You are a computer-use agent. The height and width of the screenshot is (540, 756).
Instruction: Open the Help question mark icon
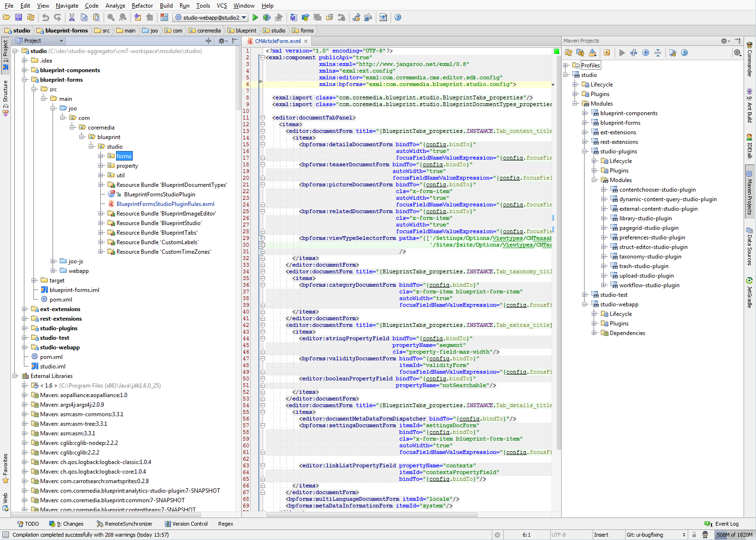(x=398, y=18)
